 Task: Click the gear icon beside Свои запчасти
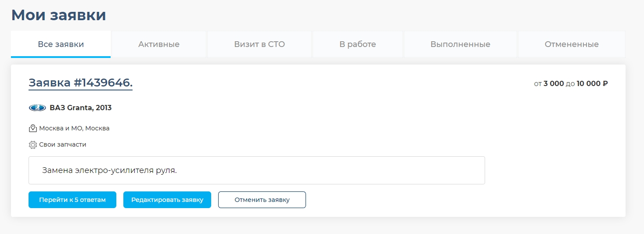point(32,144)
